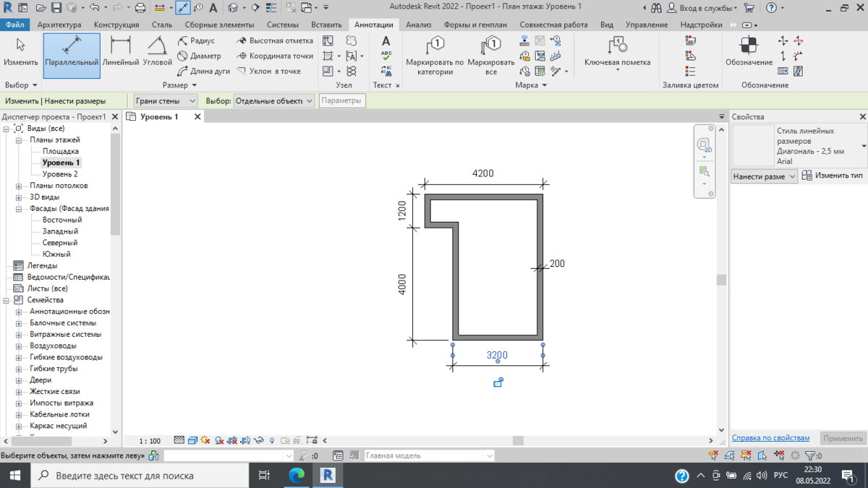Image resolution: width=868 pixels, height=488 pixels.
Task: Choose the Диаметр dimension tool
Action: 200,56
